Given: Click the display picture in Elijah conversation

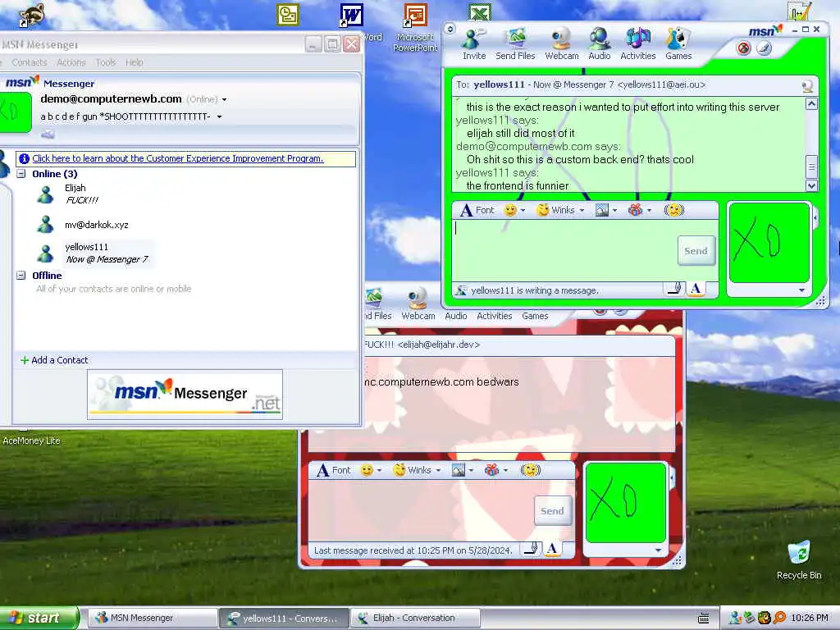Looking at the screenshot, I should tap(625, 503).
